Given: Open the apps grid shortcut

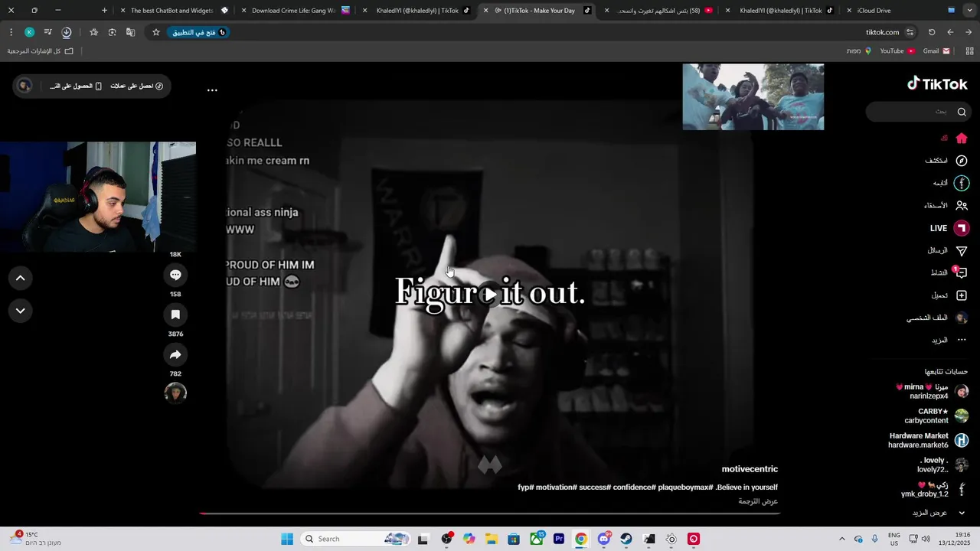Looking at the screenshot, I should tap(969, 51).
